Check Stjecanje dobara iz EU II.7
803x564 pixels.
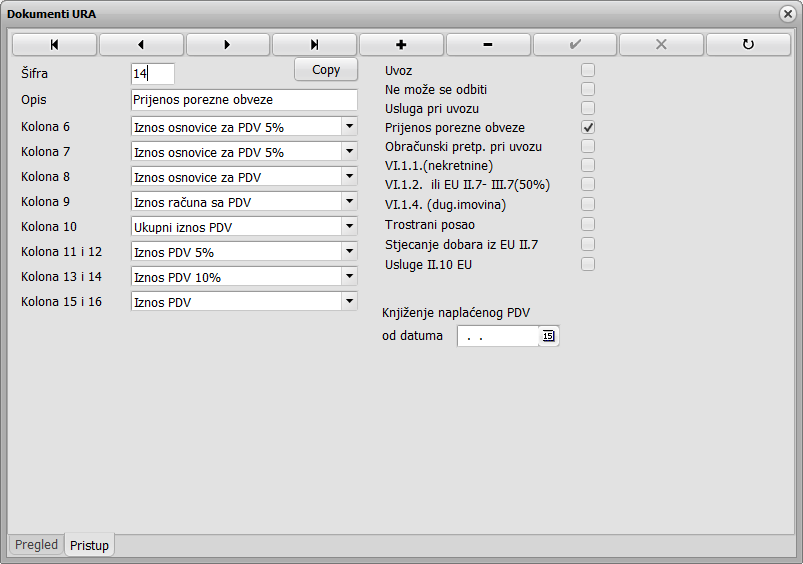tap(588, 244)
